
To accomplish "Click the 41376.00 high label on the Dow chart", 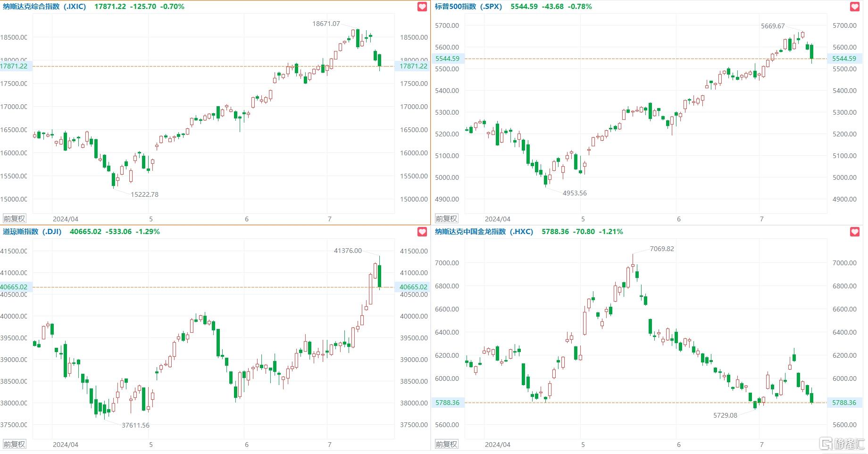I will pos(348,251).
